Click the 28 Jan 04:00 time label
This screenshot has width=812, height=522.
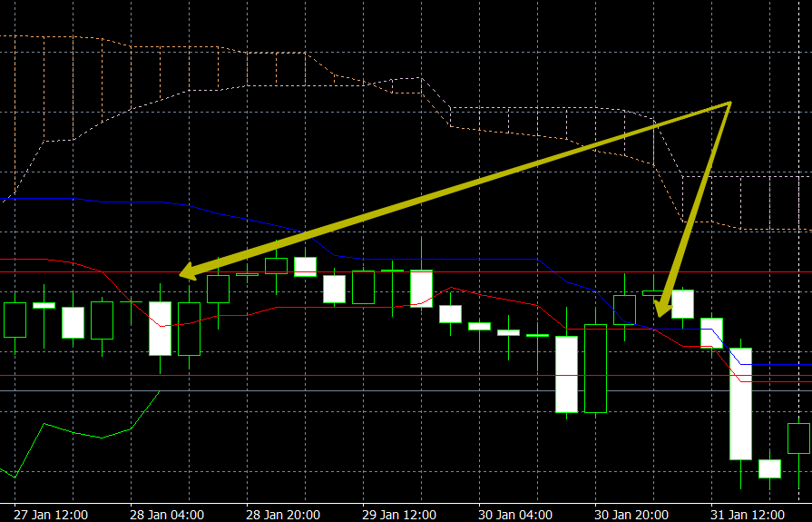167,515
